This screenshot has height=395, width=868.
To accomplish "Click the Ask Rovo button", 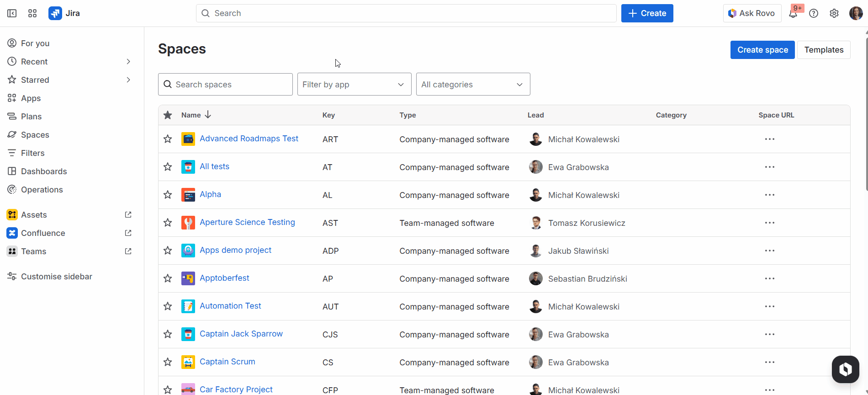I will point(752,13).
